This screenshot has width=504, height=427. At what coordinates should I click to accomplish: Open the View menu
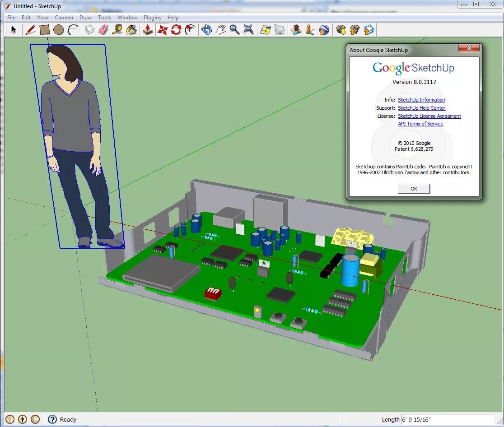coord(42,17)
